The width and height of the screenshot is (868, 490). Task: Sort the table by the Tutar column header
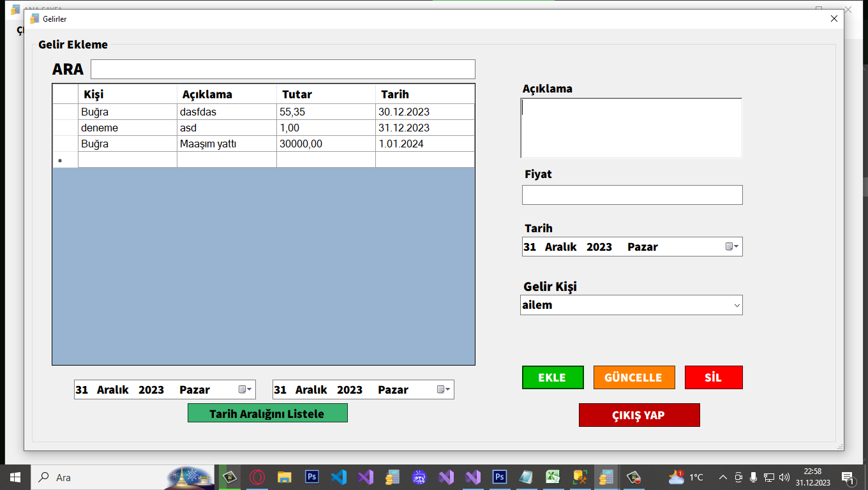coord(325,94)
